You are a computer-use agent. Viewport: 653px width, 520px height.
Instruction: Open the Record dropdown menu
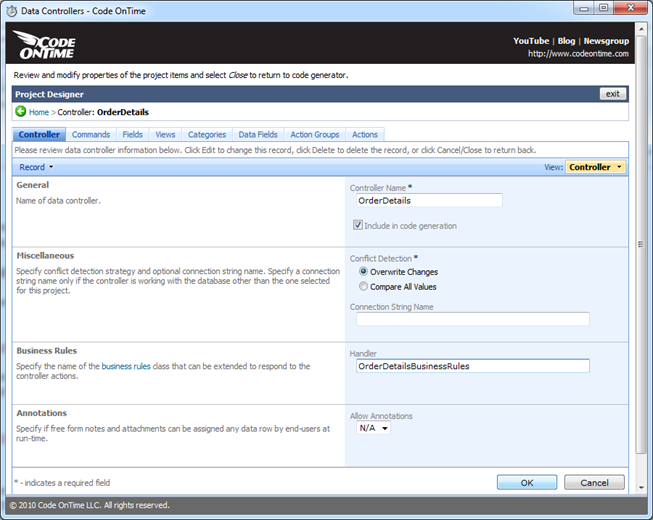click(36, 167)
